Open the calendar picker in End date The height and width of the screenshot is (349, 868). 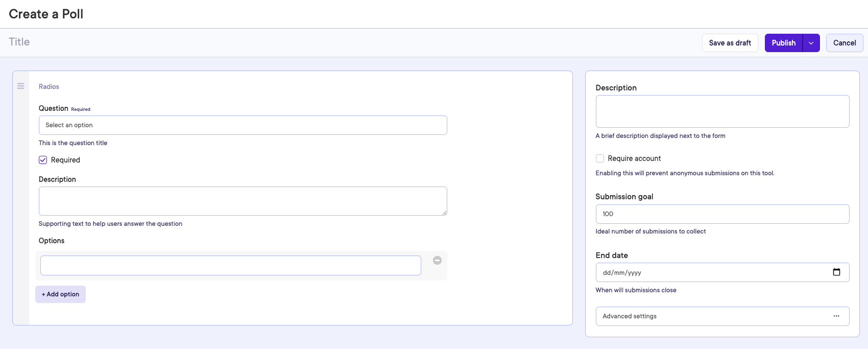pos(836,272)
